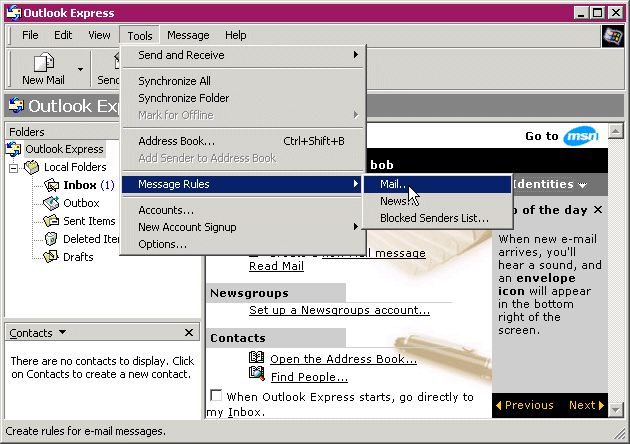Click the Drafts folder icon
This screenshot has width=630, height=444.
click(51, 256)
